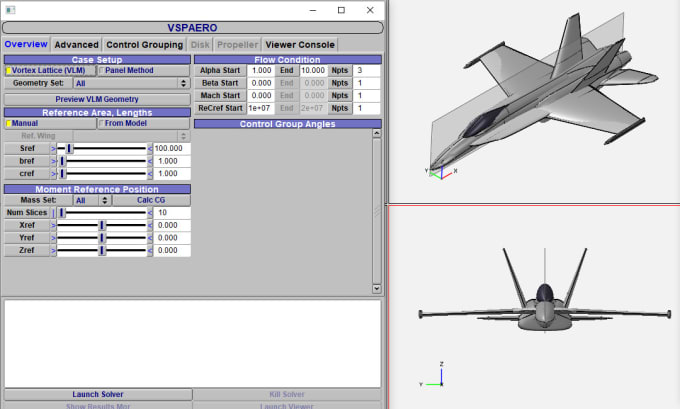Click ReCref Npts button
This screenshot has width=680, height=409.
tap(340, 108)
